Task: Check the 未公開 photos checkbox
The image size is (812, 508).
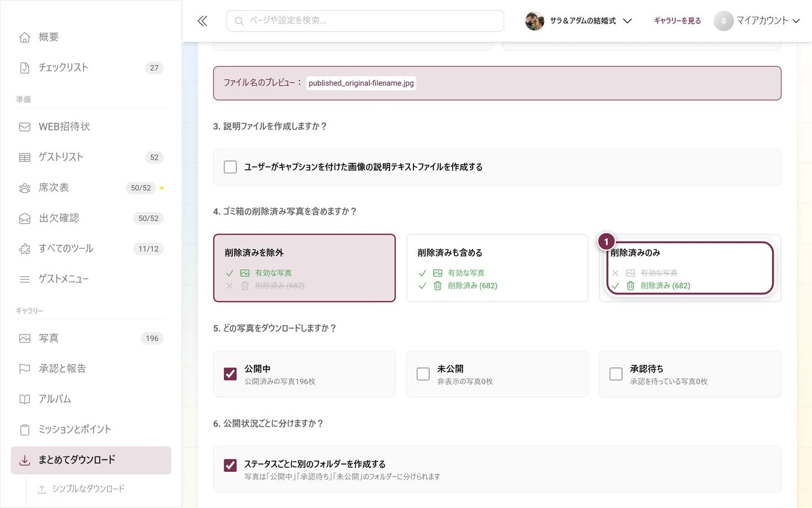Action: tap(423, 374)
